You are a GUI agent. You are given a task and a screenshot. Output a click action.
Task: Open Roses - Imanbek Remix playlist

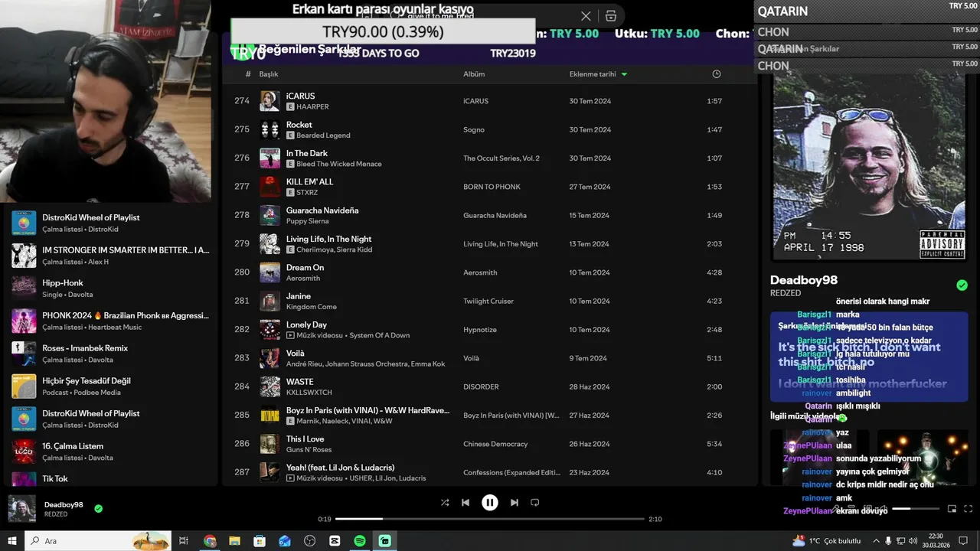click(x=111, y=354)
